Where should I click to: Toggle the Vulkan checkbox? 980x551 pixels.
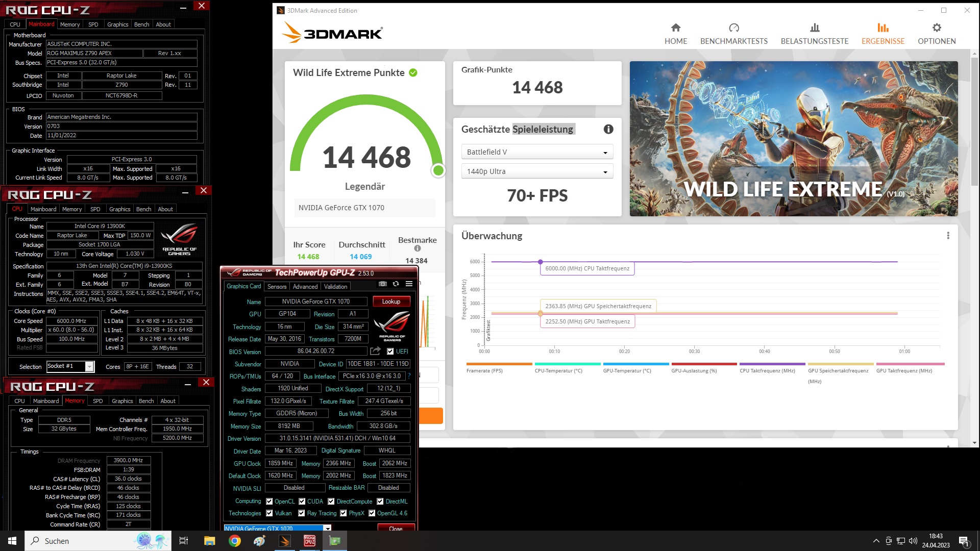click(x=269, y=513)
